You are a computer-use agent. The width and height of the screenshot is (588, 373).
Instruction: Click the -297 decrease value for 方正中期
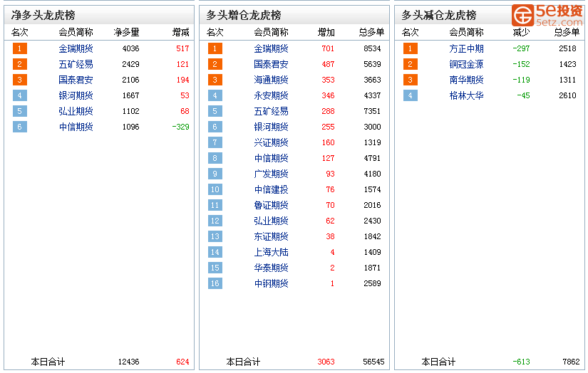[521, 48]
